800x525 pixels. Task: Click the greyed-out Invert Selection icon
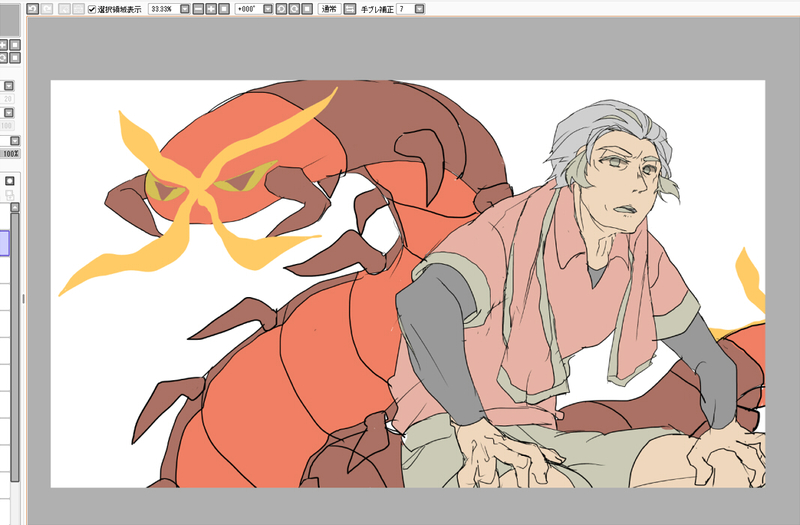point(78,9)
